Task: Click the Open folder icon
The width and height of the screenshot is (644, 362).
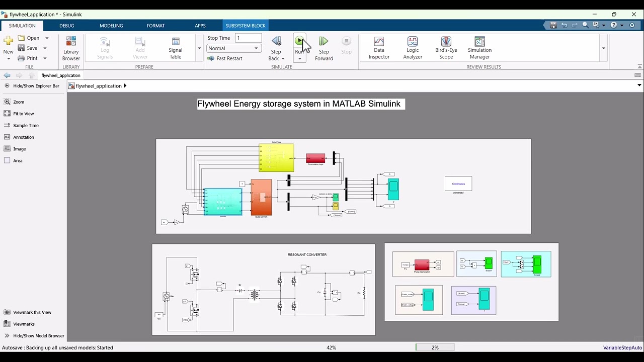Action: 21,38
